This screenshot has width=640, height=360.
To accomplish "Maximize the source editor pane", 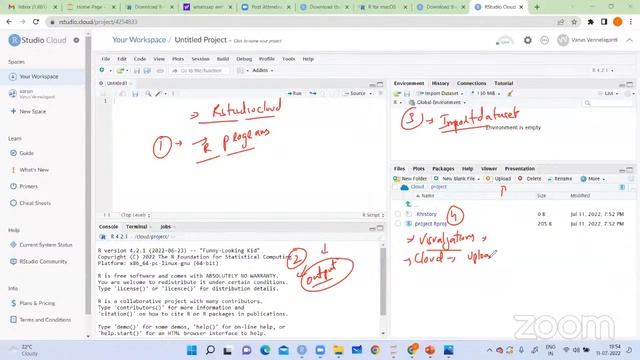I will click(x=380, y=84).
